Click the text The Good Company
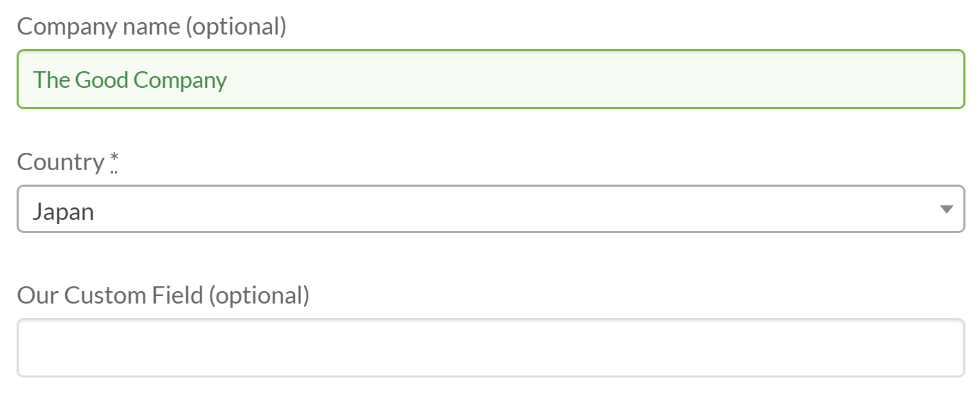The width and height of the screenshot is (980, 399). [130, 80]
